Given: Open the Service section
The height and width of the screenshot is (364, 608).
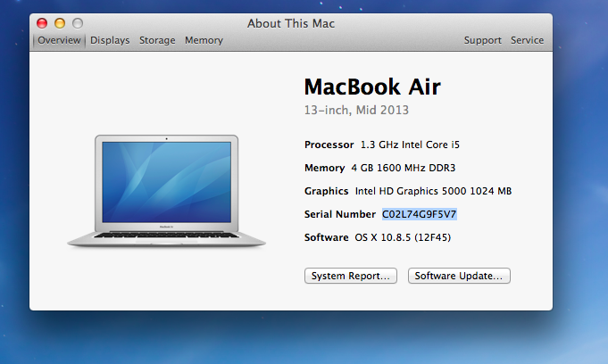Looking at the screenshot, I should click(x=527, y=40).
